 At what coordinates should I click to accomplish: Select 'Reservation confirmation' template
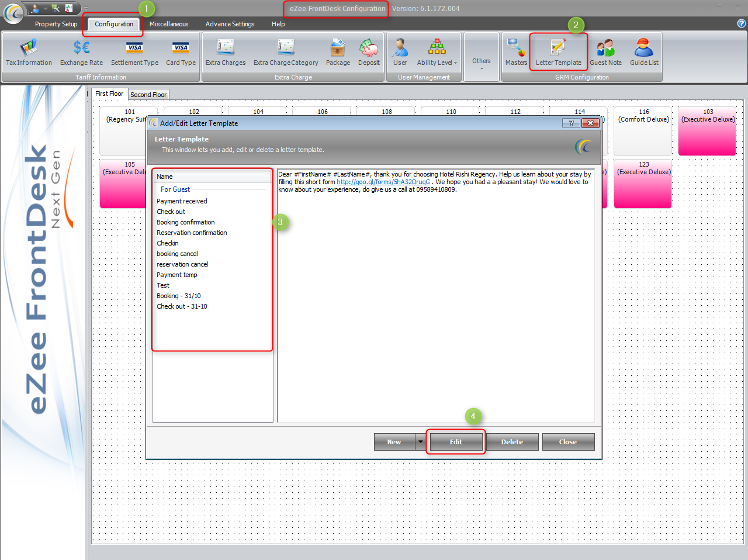(x=192, y=233)
